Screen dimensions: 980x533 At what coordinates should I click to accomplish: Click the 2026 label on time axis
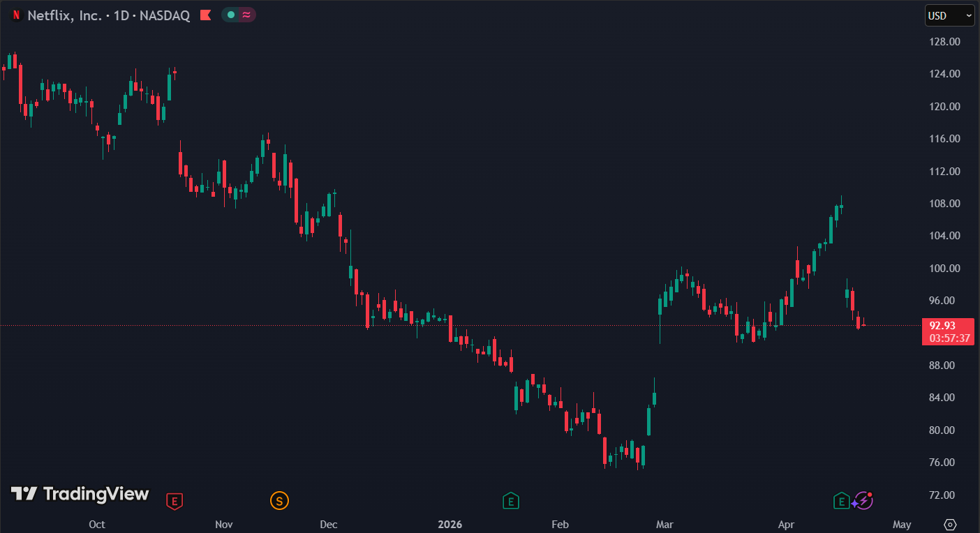(x=450, y=525)
